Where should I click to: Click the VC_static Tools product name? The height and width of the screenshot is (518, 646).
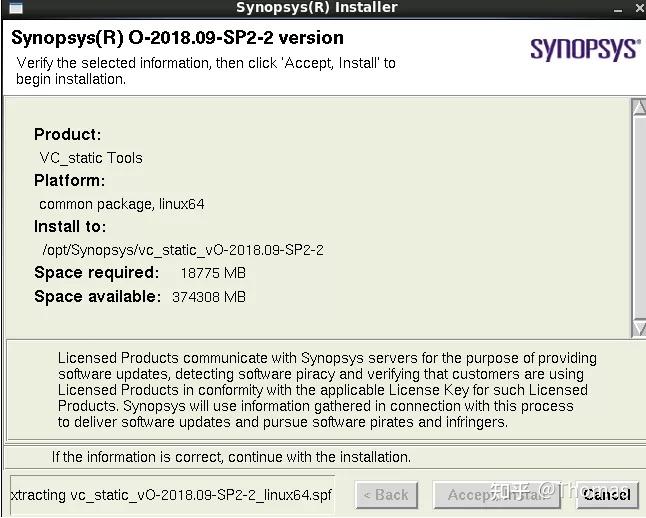click(91, 158)
